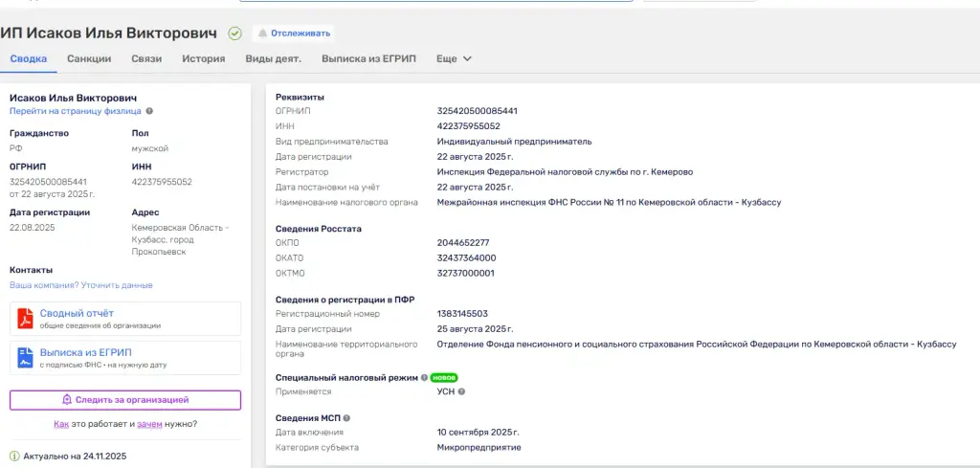
Task: Click the зачем link below the follow button
Action: pyautogui.click(x=150, y=424)
